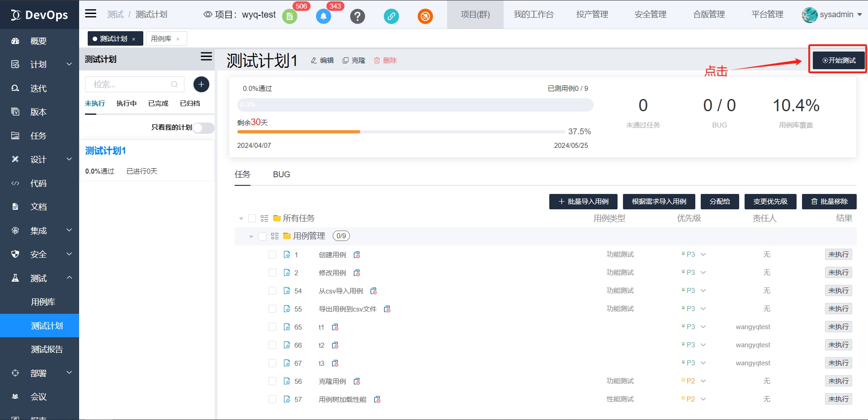Screen dimensions: 868x420
Task: Add a new test plan with plus icon
Action: 201,85
